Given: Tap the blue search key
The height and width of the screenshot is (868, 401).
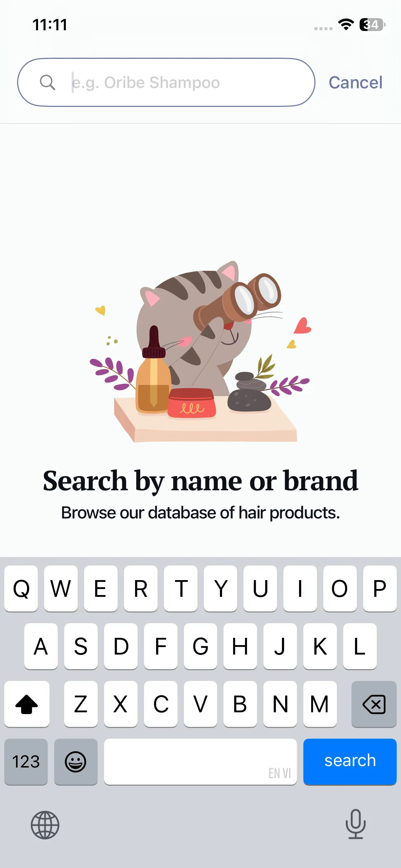Looking at the screenshot, I should (x=350, y=761).
